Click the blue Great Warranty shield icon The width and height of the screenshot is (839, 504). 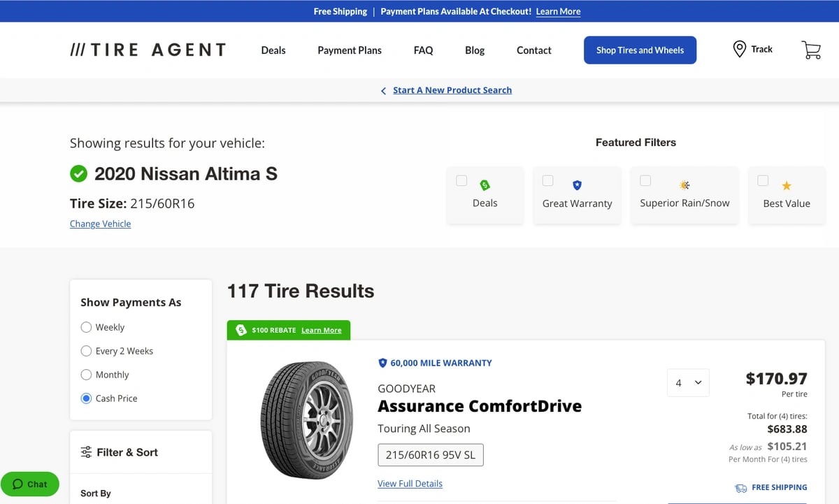tap(577, 185)
